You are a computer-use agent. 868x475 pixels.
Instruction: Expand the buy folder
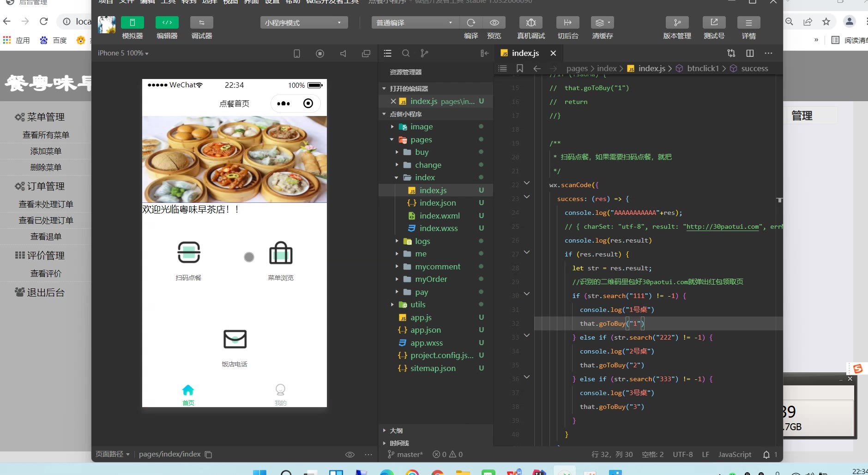(x=422, y=152)
